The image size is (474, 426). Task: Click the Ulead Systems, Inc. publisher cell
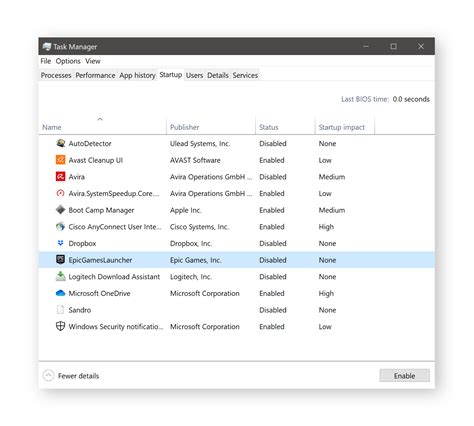tap(200, 143)
